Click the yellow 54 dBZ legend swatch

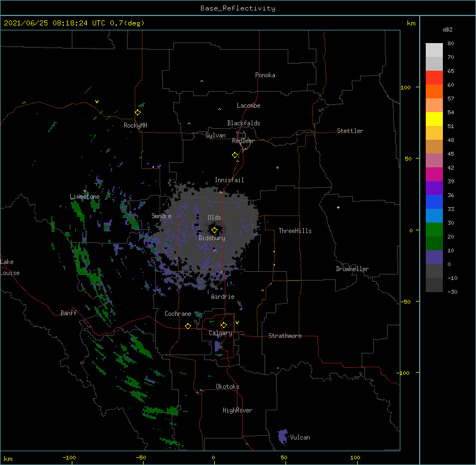(x=434, y=119)
